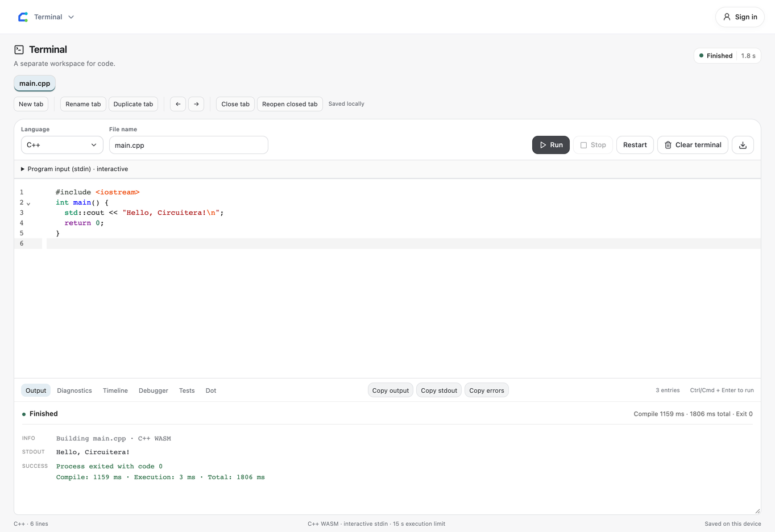The image size is (775, 532).
Task: Click "Building main.cpp · C++ WASM" info line
Action: click(x=114, y=439)
